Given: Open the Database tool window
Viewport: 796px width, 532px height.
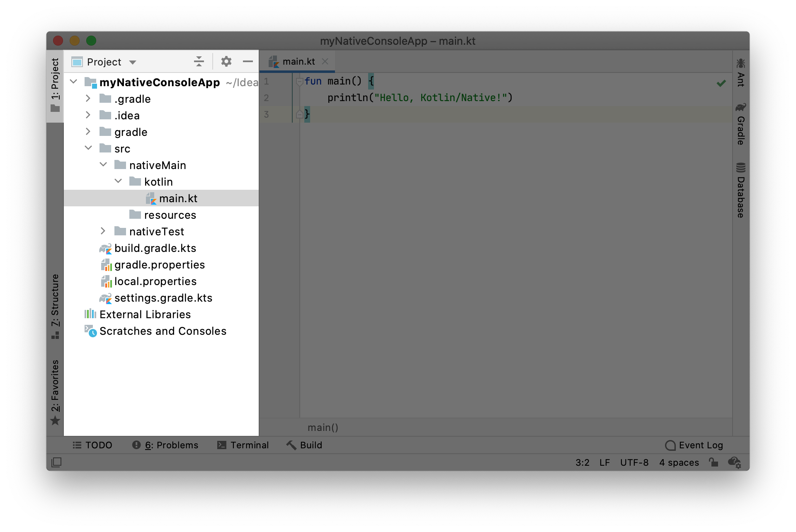Looking at the screenshot, I should 741,190.
